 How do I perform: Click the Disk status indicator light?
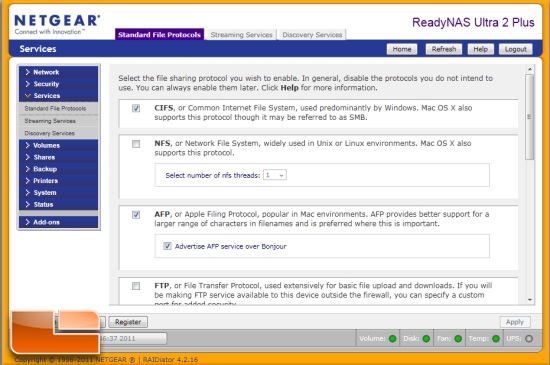pyautogui.click(x=426, y=339)
